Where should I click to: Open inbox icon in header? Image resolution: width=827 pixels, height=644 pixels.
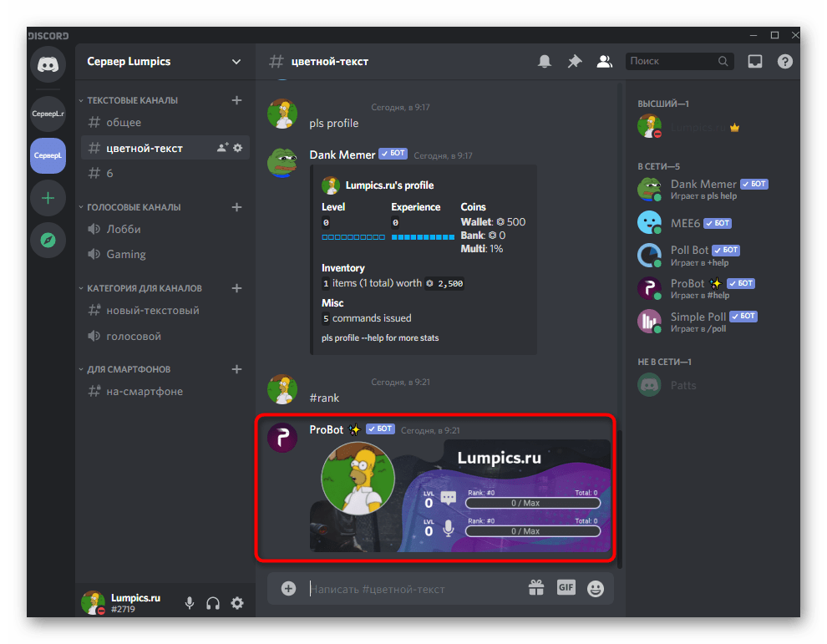click(x=755, y=62)
